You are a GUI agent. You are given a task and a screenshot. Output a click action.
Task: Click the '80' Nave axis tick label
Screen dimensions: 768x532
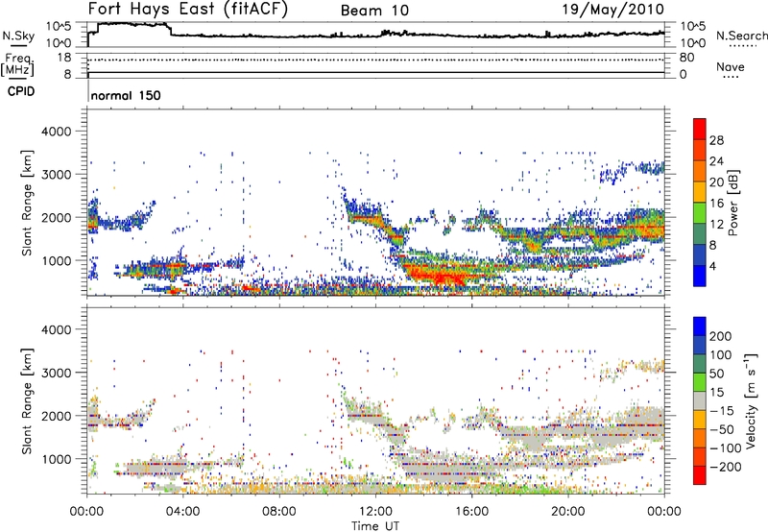tap(686, 58)
